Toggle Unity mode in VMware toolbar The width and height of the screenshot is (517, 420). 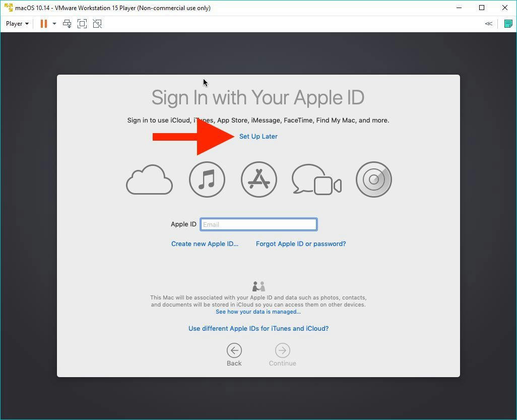(x=97, y=24)
